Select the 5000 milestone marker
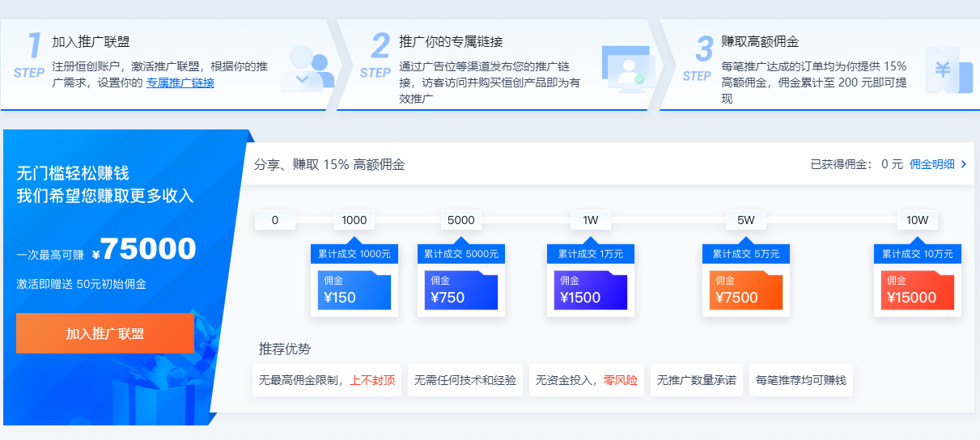This screenshot has height=440, width=980. coord(461,220)
